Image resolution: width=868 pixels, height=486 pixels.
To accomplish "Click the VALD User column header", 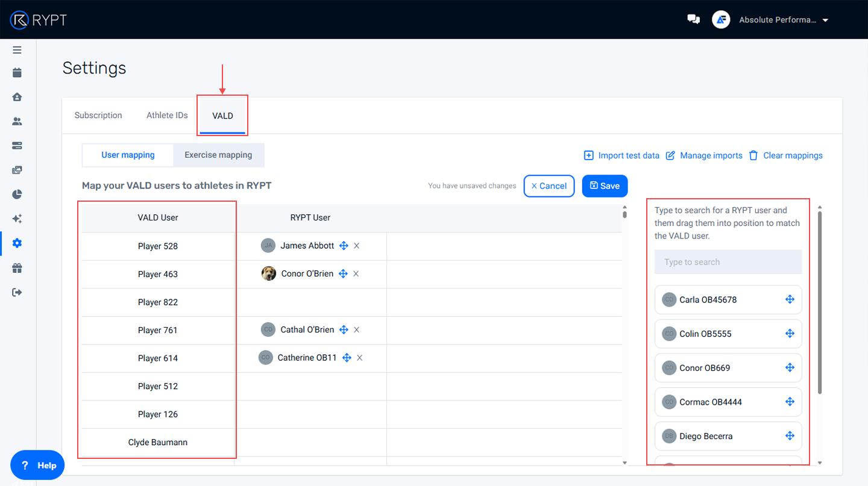I will (158, 217).
